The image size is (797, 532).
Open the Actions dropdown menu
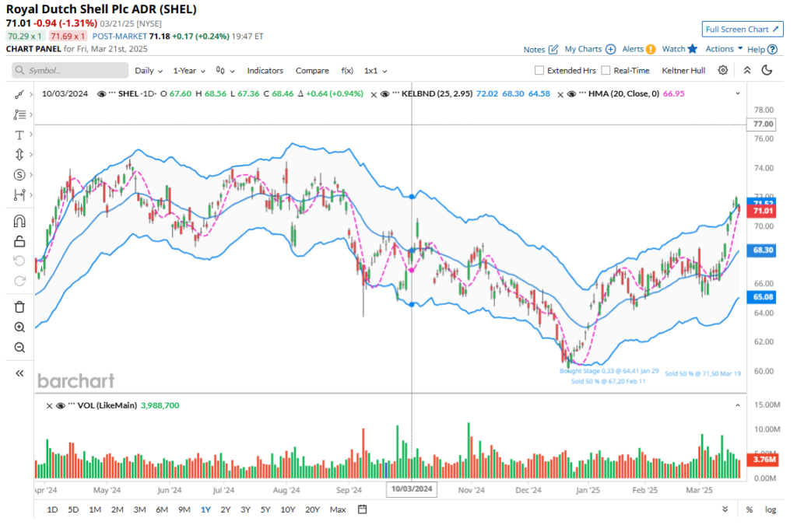[x=724, y=49]
